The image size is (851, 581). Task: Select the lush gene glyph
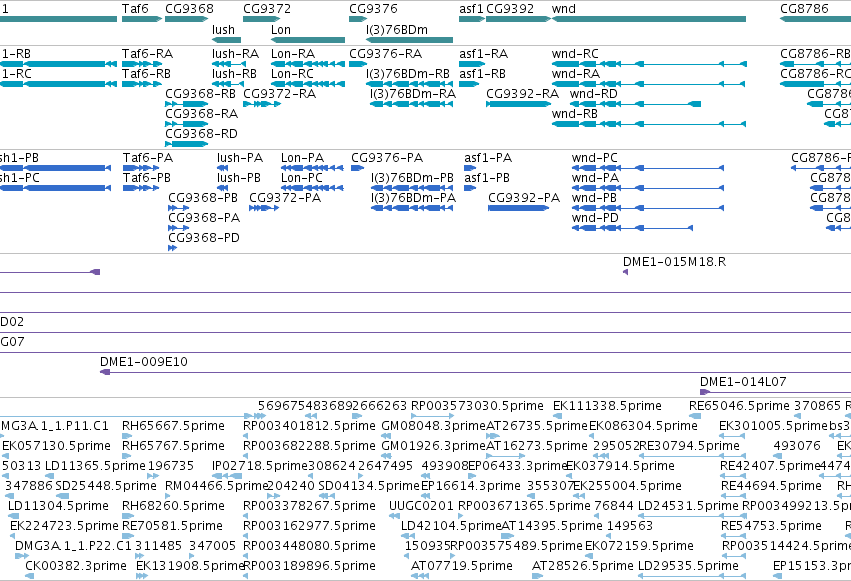(x=226, y=40)
